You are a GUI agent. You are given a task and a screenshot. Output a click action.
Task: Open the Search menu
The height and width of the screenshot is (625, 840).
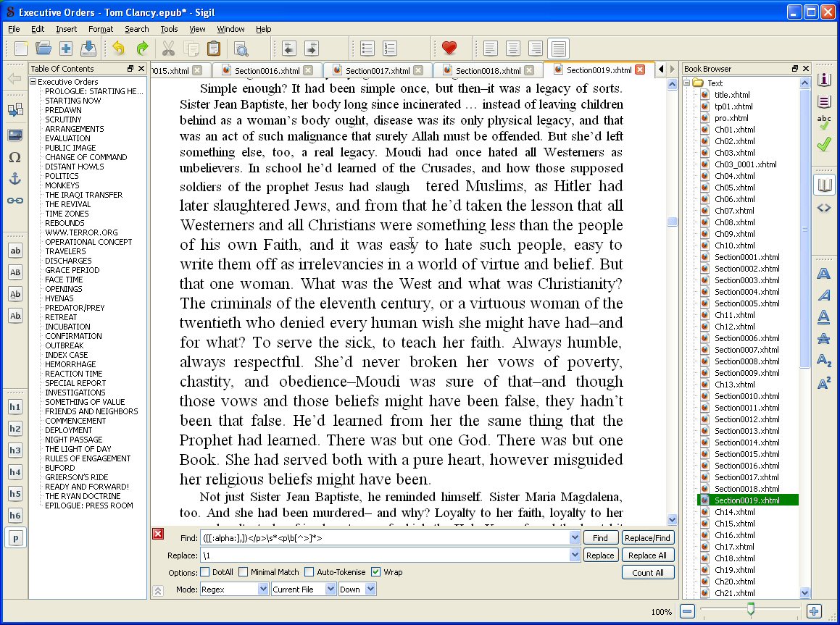pos(136,29)
